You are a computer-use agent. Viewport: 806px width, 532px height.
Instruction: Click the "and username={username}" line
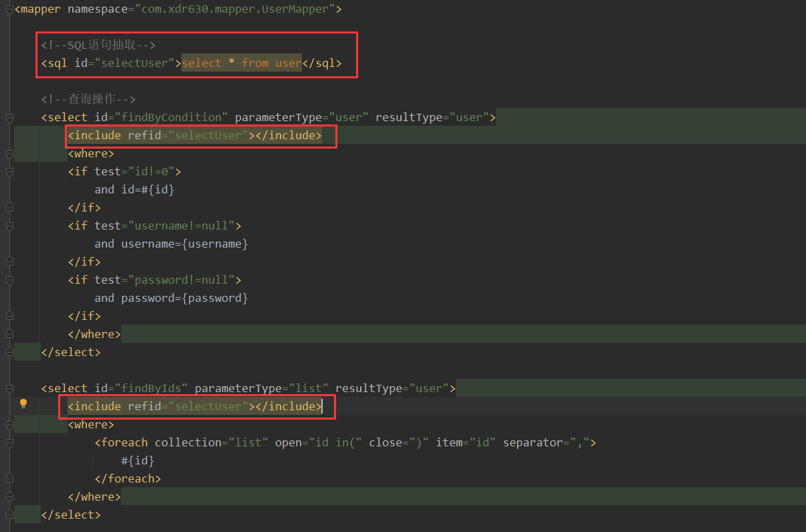pyautogui.click(x=171, y=244)
